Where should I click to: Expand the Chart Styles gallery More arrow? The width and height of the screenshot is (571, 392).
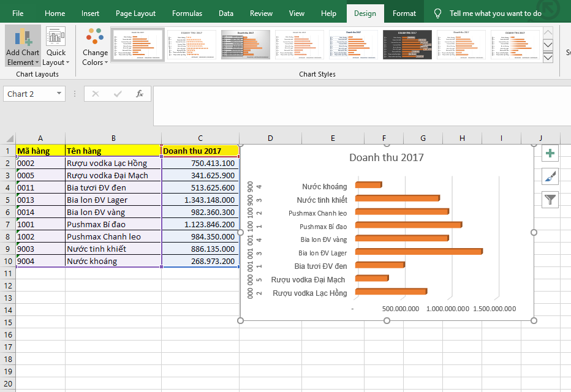click(548, 58)
